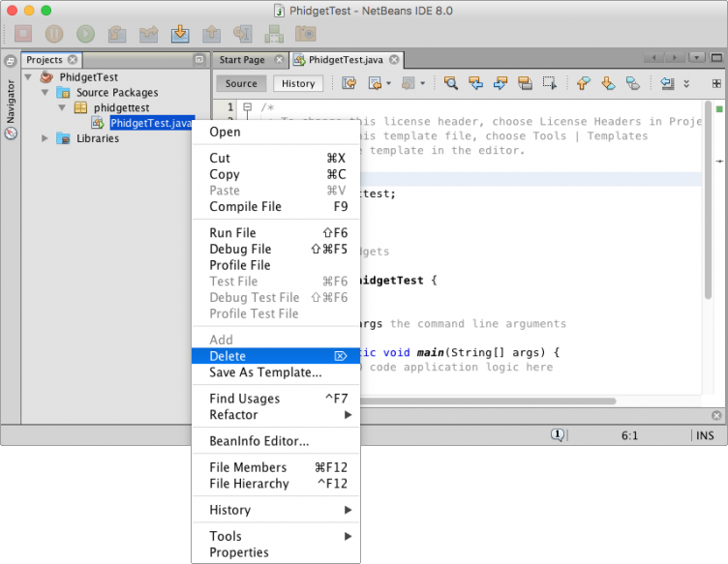Click the Continue debugger play icon
The height and width of the screenshot is (564, 728).
click(85, 34)
